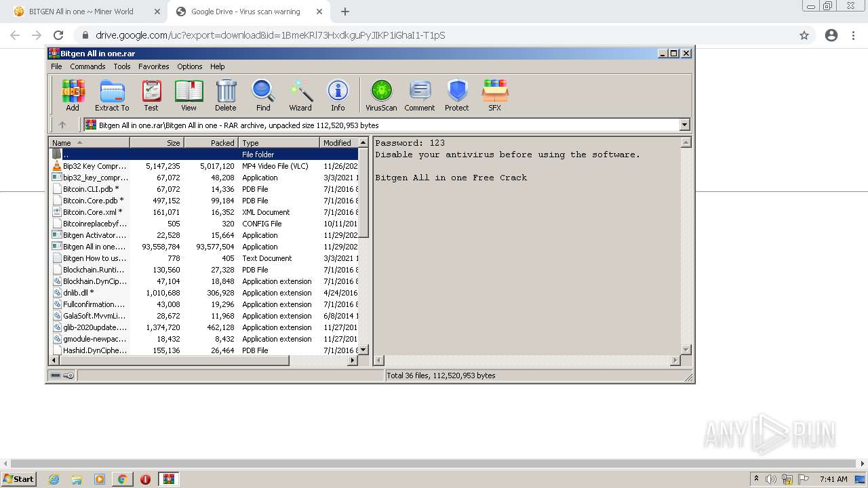The image size is (868, 488).
Task: Click the Extract To toolbar icon
Action: pyautogui.click(x=112, y=95)
